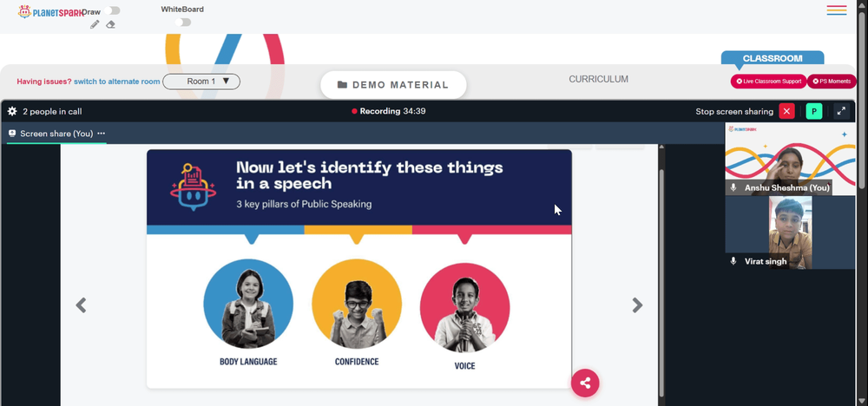Select the pencil draw tool
Screen dimensions: 868x406
(x=95, y=24)
